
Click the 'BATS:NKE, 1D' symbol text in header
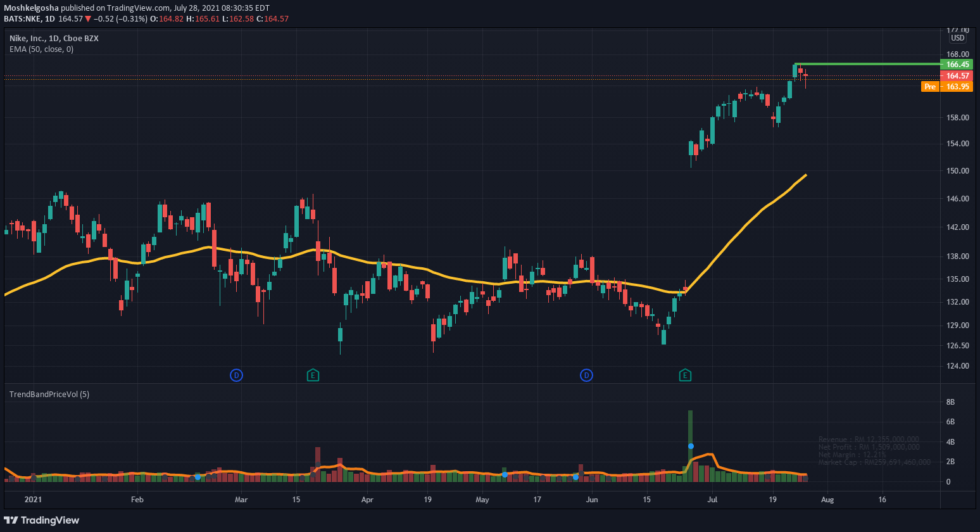[x=29, y=19]
